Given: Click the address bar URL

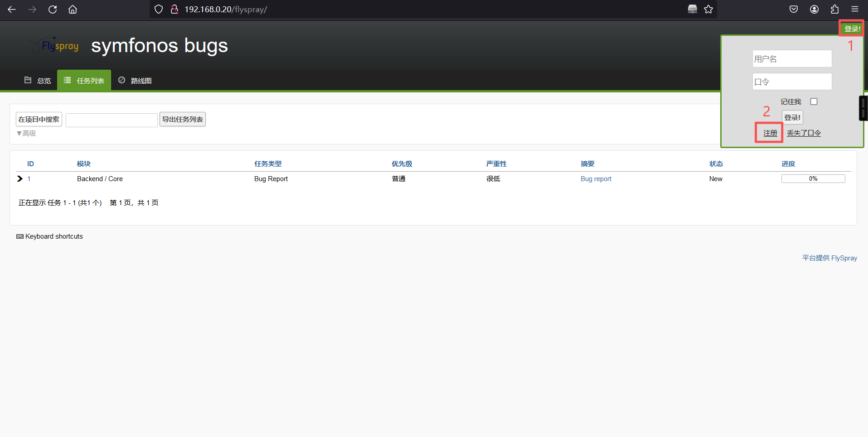Looking at the screenshot, I should (x=226, y=9).
